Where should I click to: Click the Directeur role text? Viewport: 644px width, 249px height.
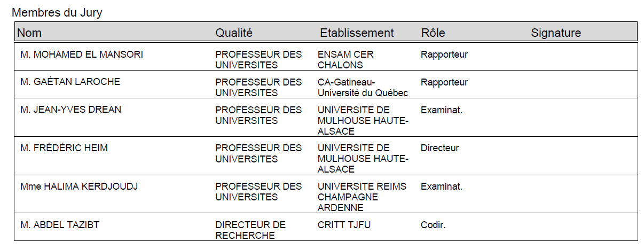pos(439,148)
